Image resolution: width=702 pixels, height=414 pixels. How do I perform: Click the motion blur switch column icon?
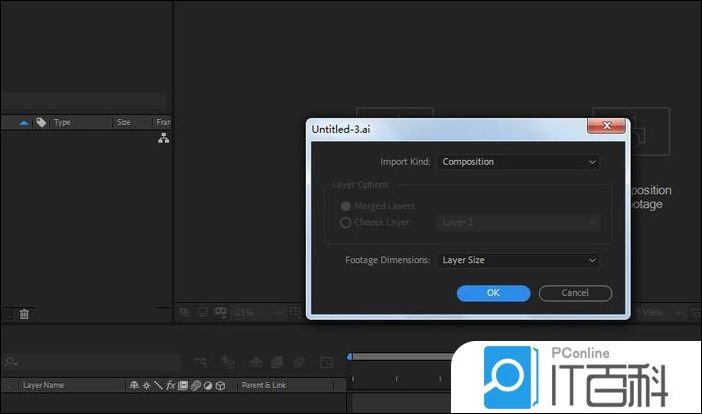(x=196, y=385)
